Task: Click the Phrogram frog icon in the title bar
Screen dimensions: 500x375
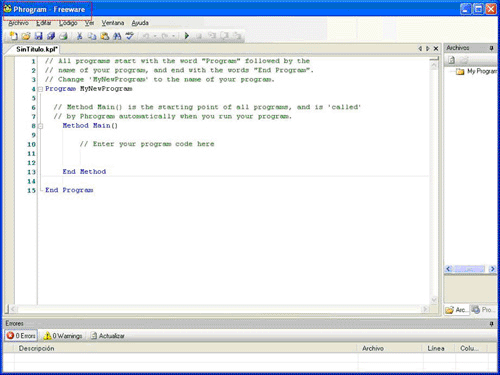Action: 7,9
